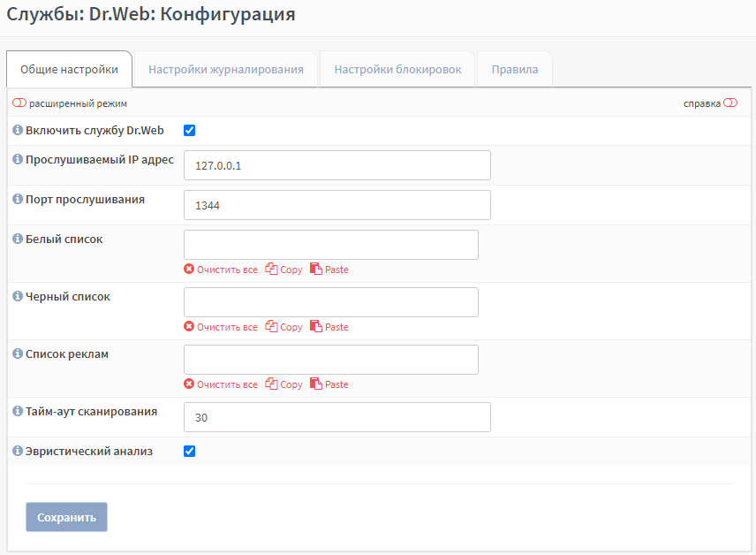
Task: Click the Paste icon under Список реклам
Action: pos(316,384)
